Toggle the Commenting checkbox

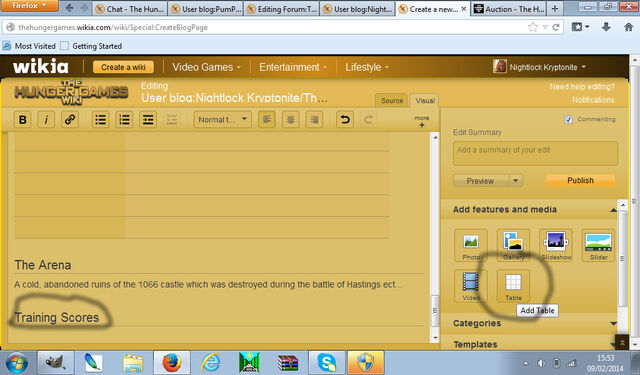tap(568, 120)
